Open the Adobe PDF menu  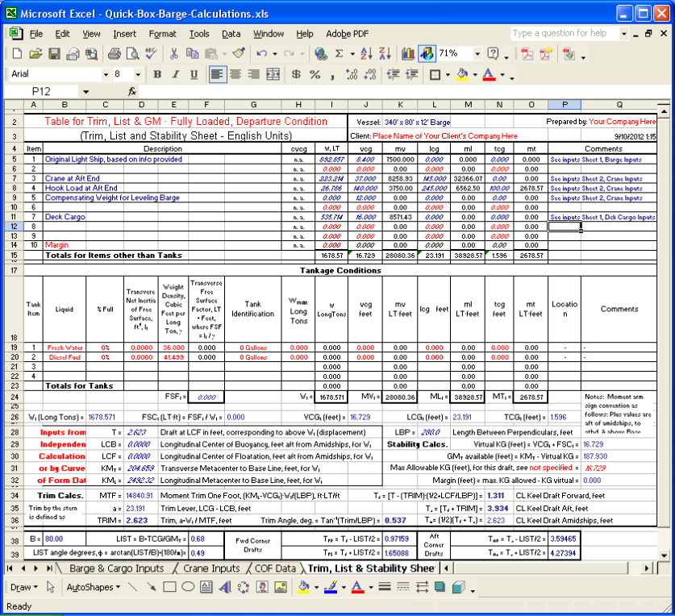(347, 34)
